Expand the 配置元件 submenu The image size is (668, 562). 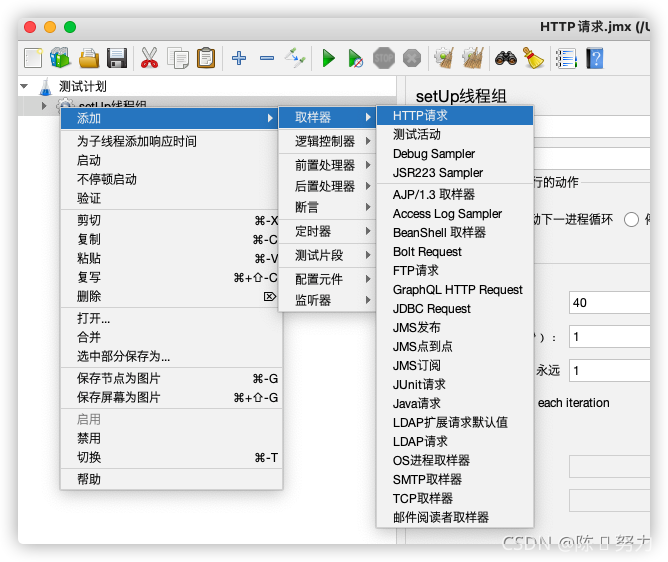[x=327, y=279]
